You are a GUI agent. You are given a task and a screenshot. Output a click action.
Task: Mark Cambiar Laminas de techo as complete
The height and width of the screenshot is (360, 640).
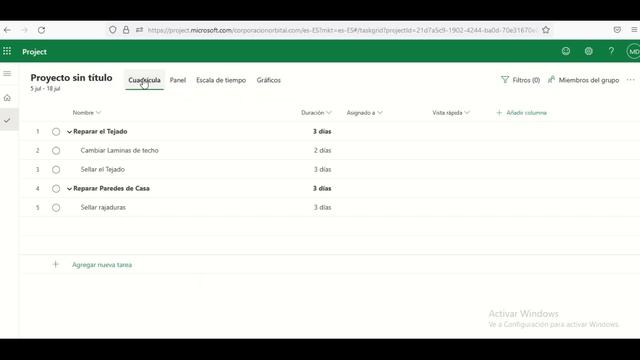(x=56, y=151)
